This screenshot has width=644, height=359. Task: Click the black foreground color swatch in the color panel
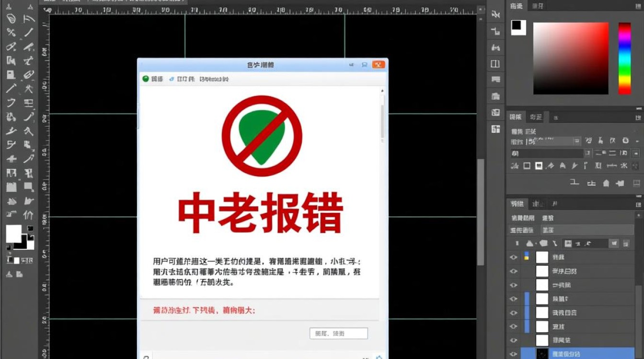(517, 28)
